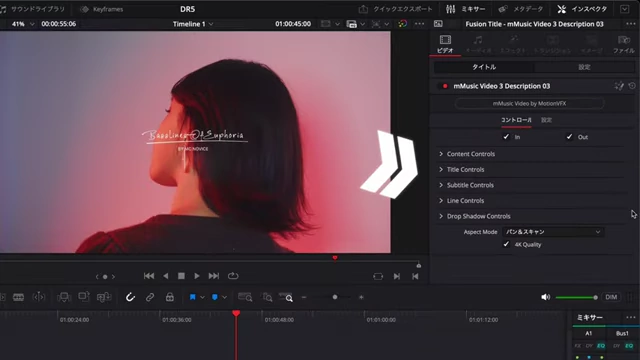Select the 設定 sub-tab next to コントロール
640x360 pixels.
(x=546, y=120)
